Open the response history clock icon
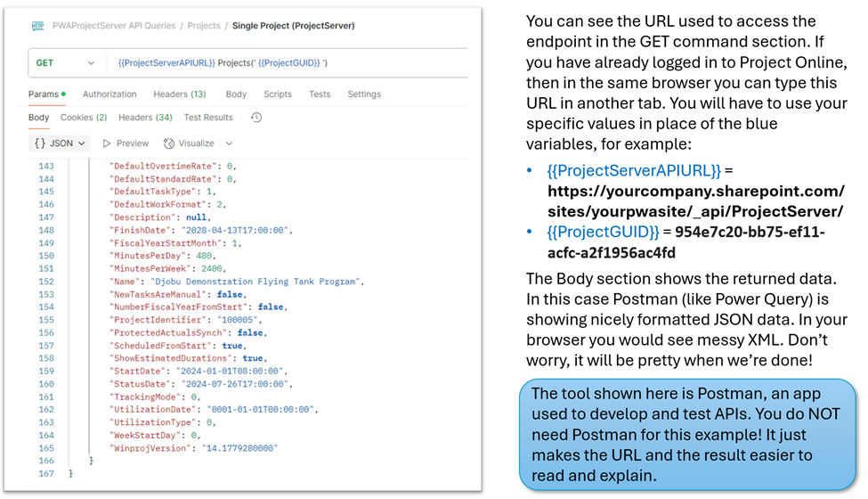This screenshot has width=868, height=499. coord(256,118)
